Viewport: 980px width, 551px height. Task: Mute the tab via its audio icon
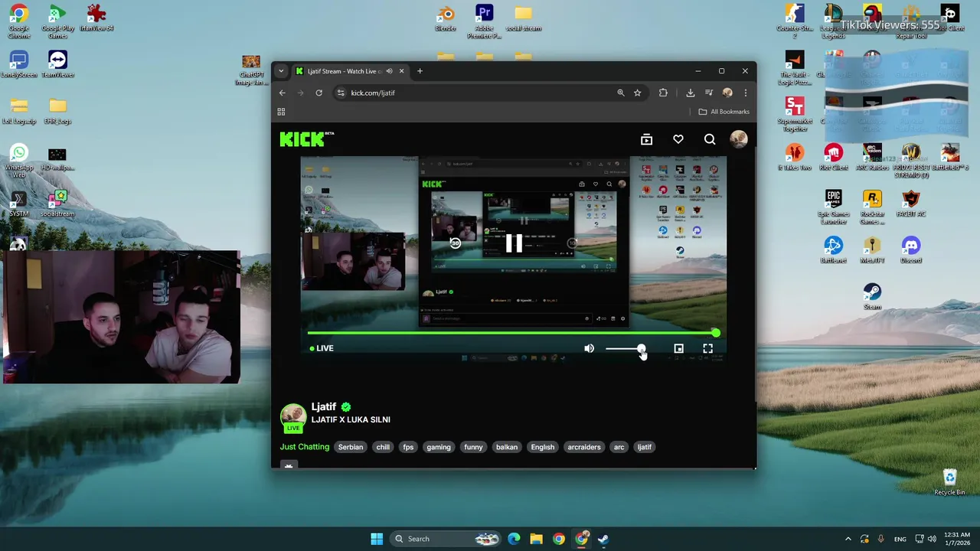(389, 71)
